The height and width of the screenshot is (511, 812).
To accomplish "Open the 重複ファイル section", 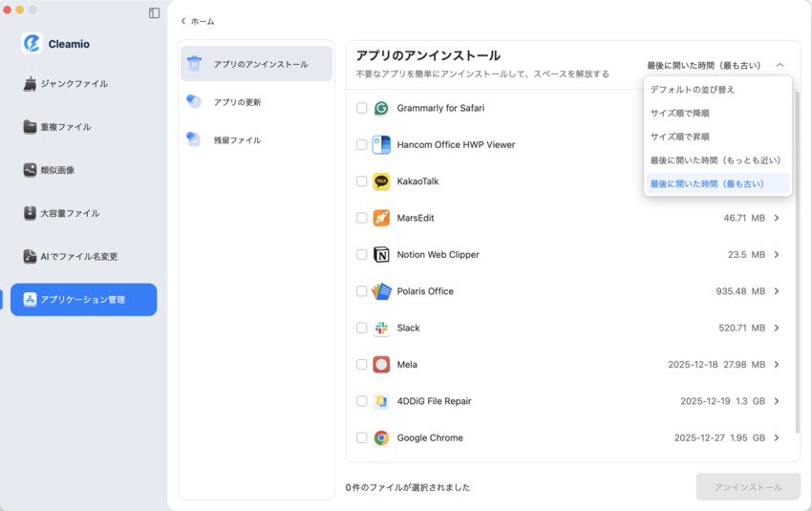I will point(83,127).
